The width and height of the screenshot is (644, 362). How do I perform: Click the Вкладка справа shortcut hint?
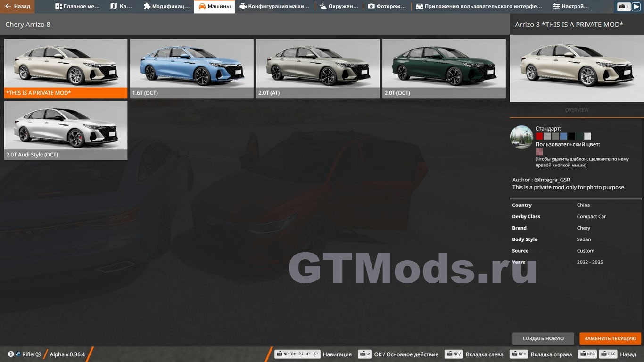click(541, 354)
